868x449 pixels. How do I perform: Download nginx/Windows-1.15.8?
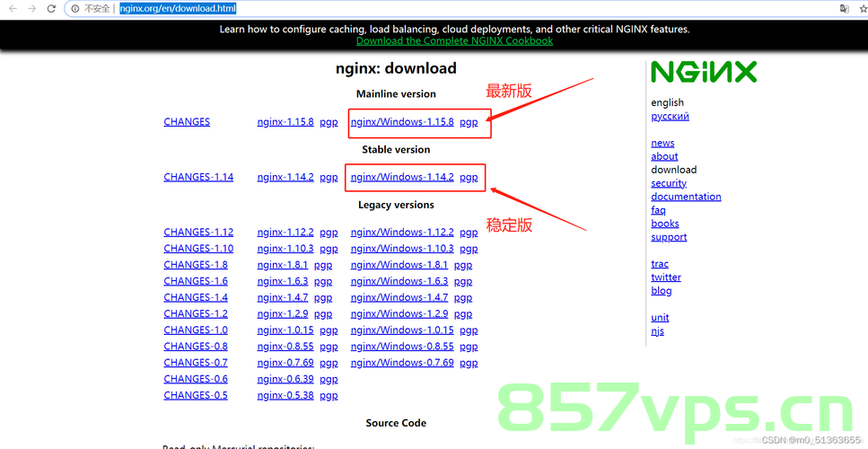(402, 122)
